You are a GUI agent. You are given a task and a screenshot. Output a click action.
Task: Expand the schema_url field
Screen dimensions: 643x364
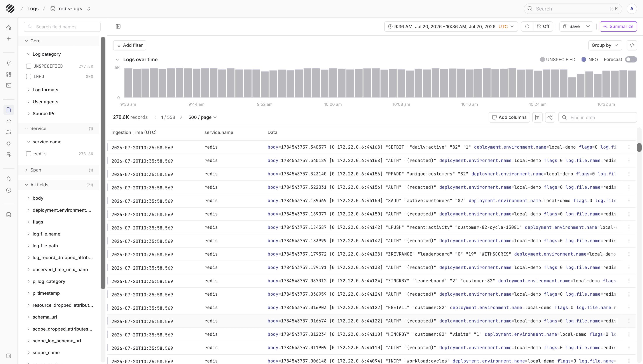pyautogui.click(x=28, y=317)
